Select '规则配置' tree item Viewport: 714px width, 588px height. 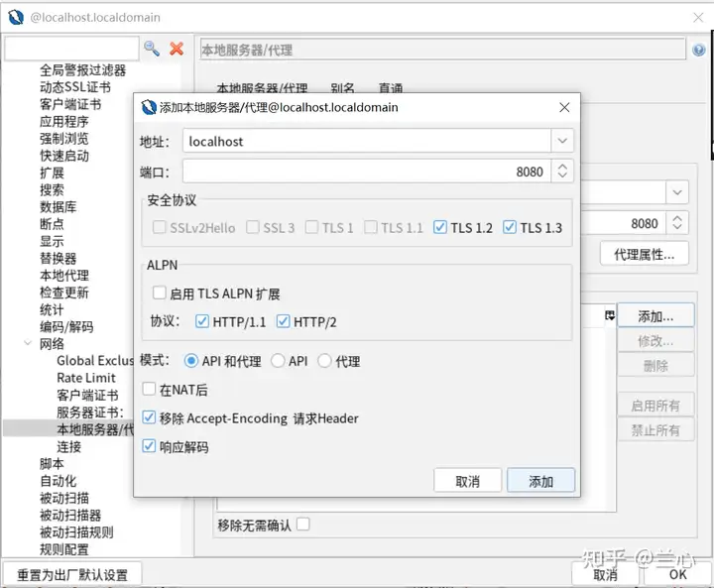pos(64,549)
